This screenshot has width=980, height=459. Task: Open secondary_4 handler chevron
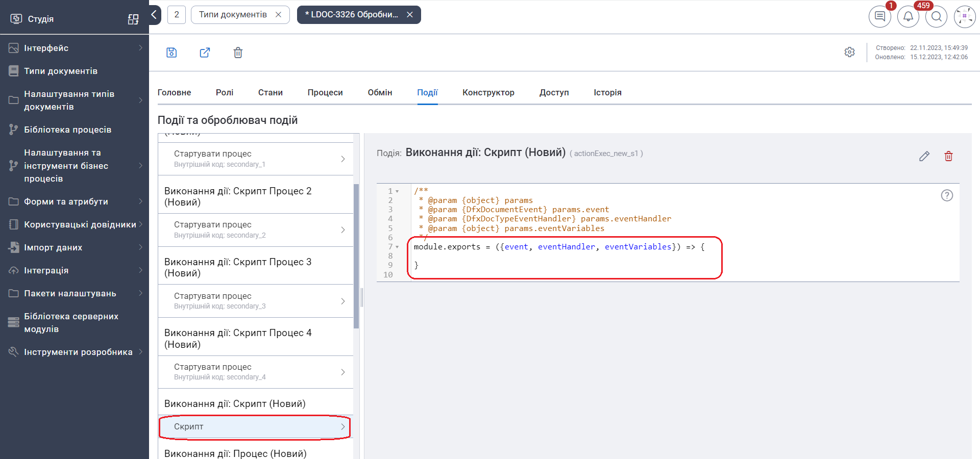(343, 372)
